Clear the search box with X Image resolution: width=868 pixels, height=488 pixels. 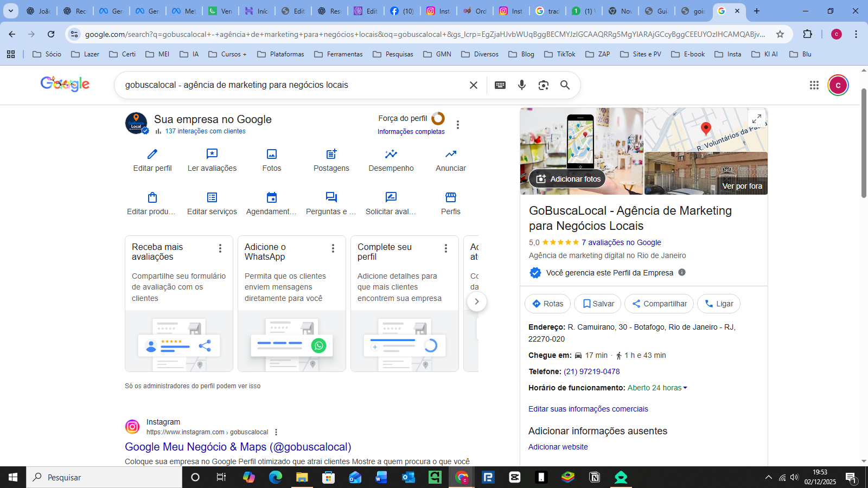click(474, 85)
